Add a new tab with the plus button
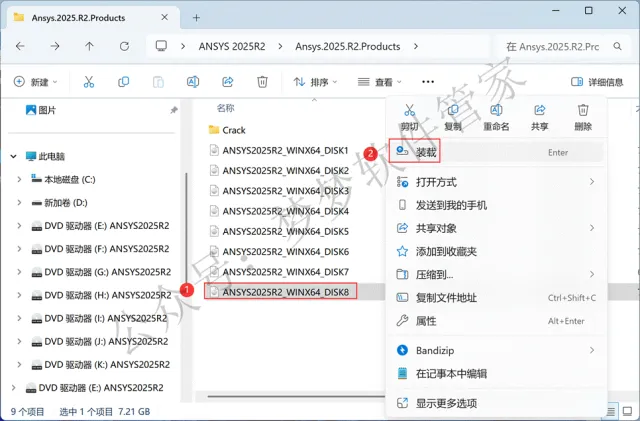This screenshot has width=640, height=421. (196, 18)
